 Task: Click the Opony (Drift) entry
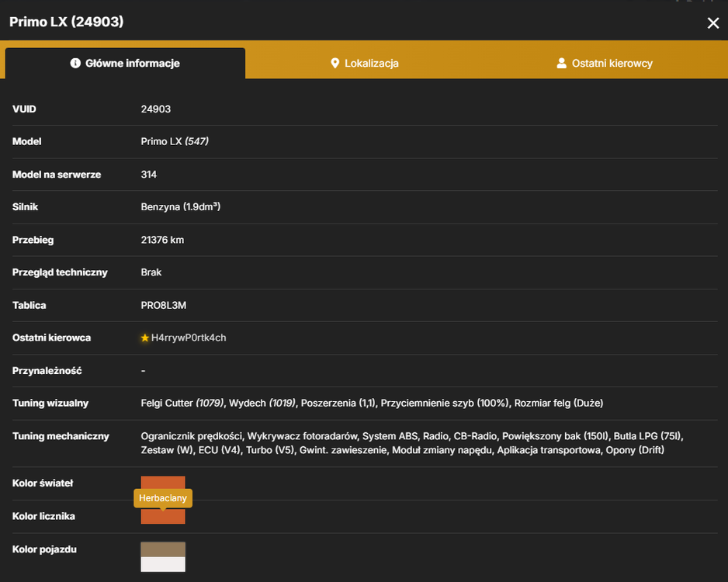tap(635, 450)
